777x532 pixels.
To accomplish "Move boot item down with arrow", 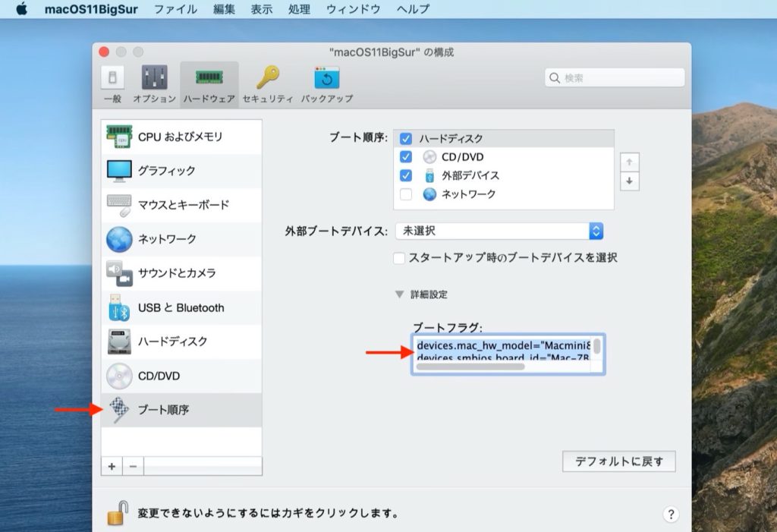I will click(x=629, y=181).
